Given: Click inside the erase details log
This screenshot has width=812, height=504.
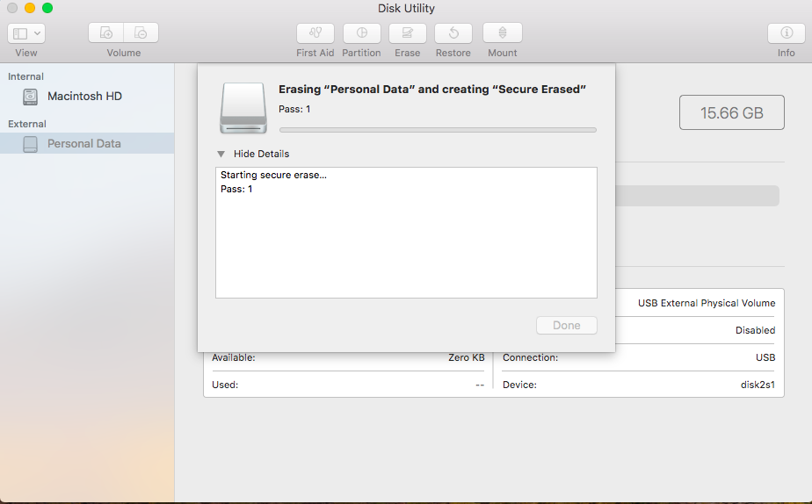Looking at the screenshot, I should [406, 233].
